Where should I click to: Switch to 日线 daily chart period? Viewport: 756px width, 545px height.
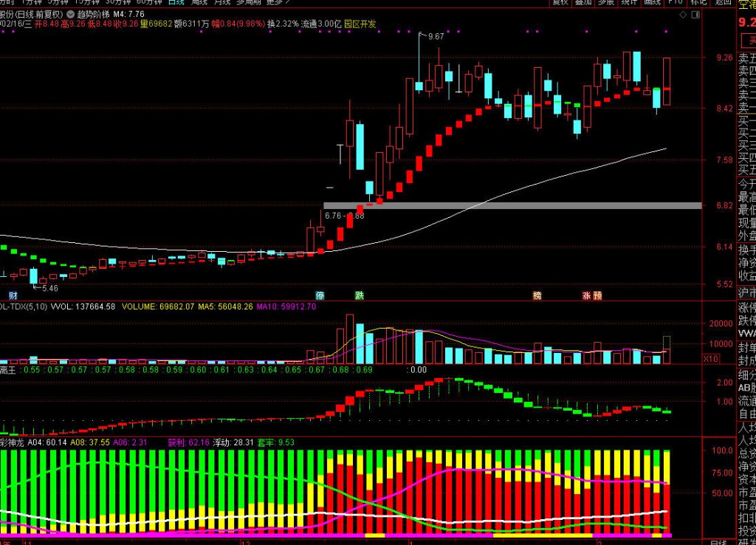point(176,2)
